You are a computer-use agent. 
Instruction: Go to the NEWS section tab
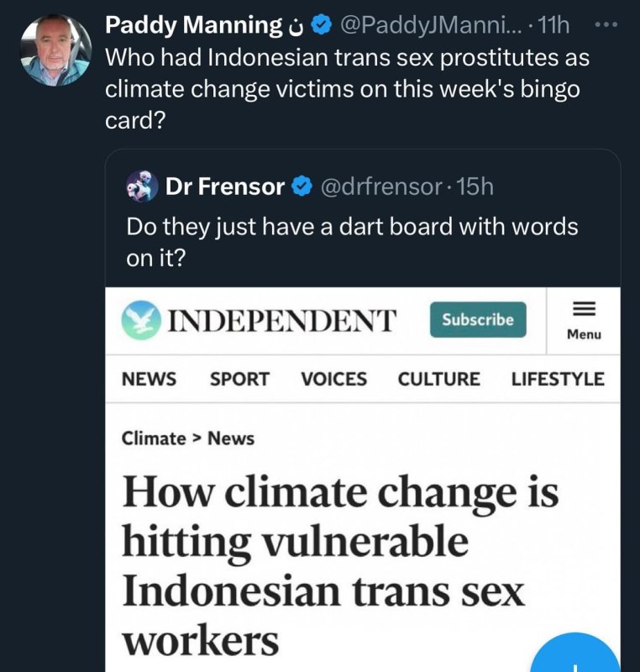[149, 379]
